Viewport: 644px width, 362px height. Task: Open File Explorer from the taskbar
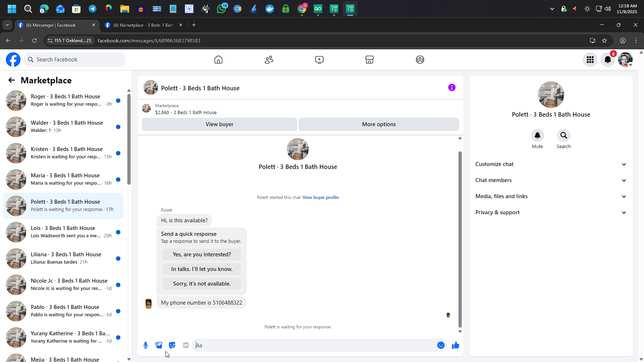[125, 9]
